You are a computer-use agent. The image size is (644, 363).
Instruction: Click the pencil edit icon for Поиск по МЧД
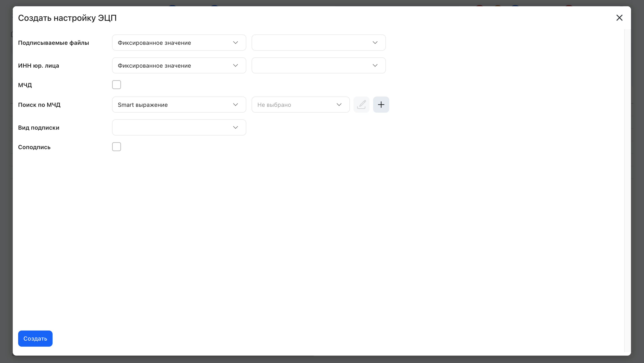361,105
